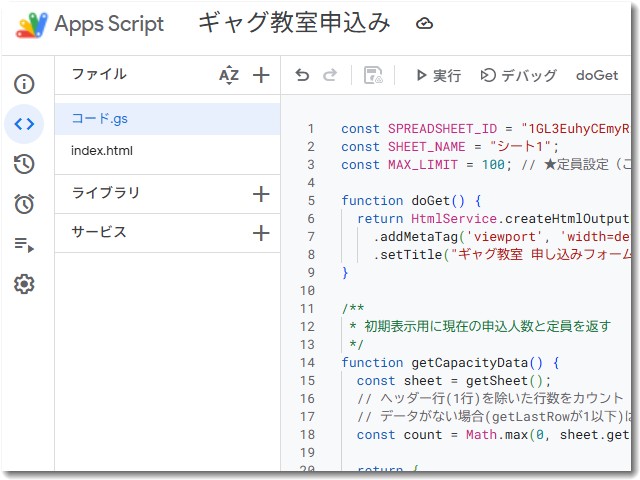Viewport: 640px width, 480px height.
Task: Open Project Settings gear icon
Action: 24,284
